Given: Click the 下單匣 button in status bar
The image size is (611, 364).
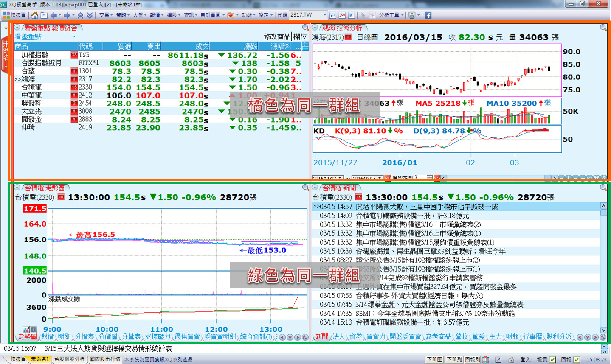Looking at the screenshot, I should coord(434,360).
